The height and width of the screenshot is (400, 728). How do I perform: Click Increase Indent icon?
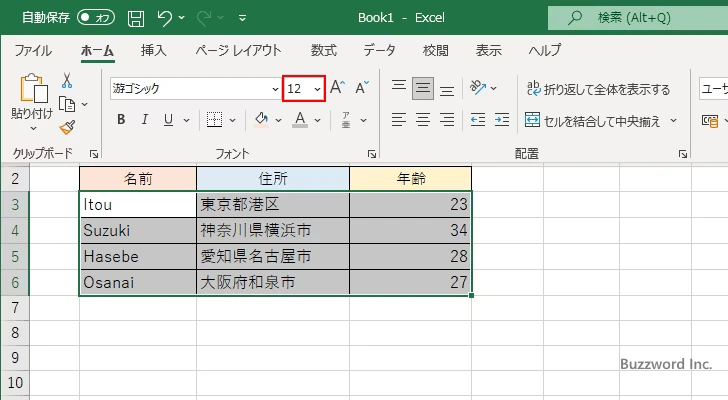[502, 120]
